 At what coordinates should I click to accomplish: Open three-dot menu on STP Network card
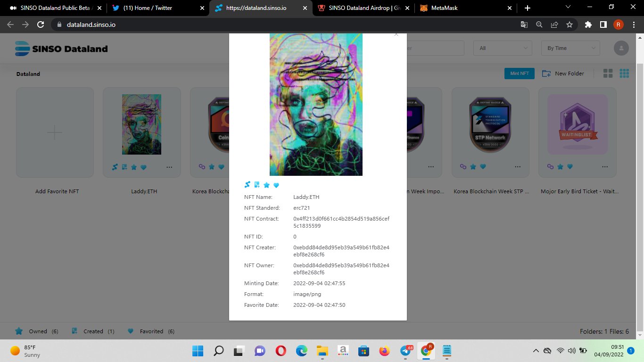(518, 167)
